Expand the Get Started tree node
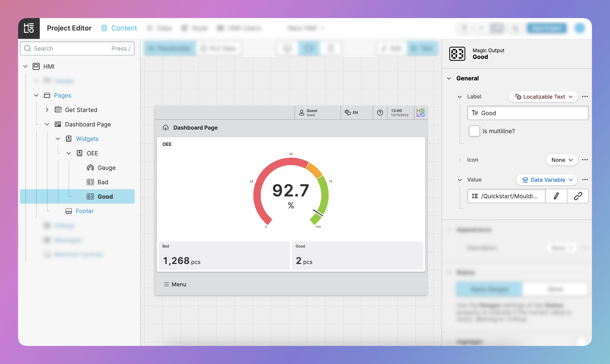The image size is (610, 364). [47, 110]
